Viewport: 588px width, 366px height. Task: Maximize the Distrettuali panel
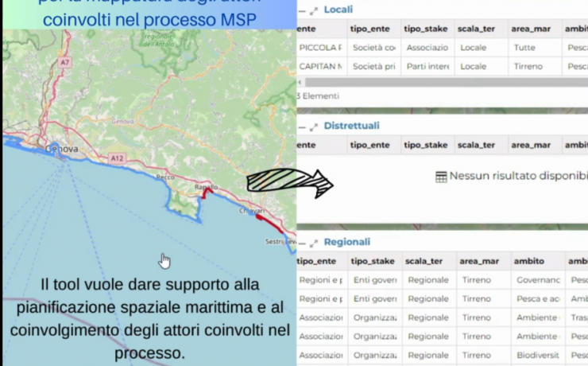(x=314, y=127)
